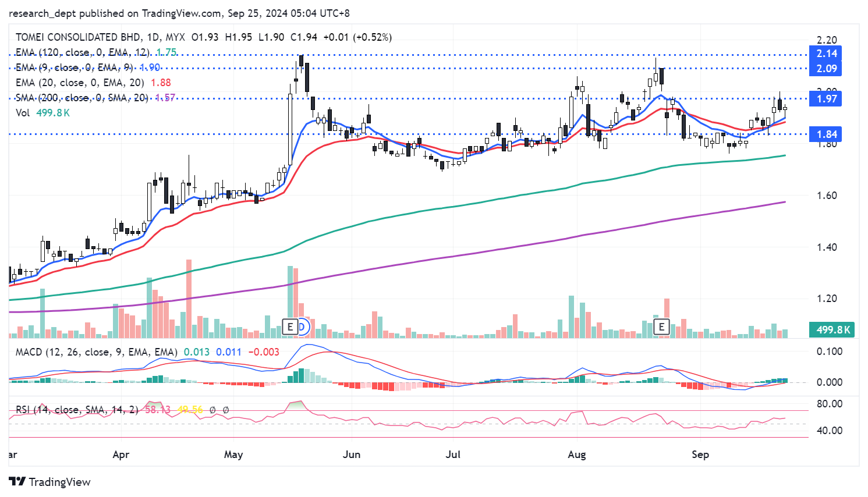Click the Vol indicator legend
The width and height of the screenshot is (868, 497).
click(23, 113)
